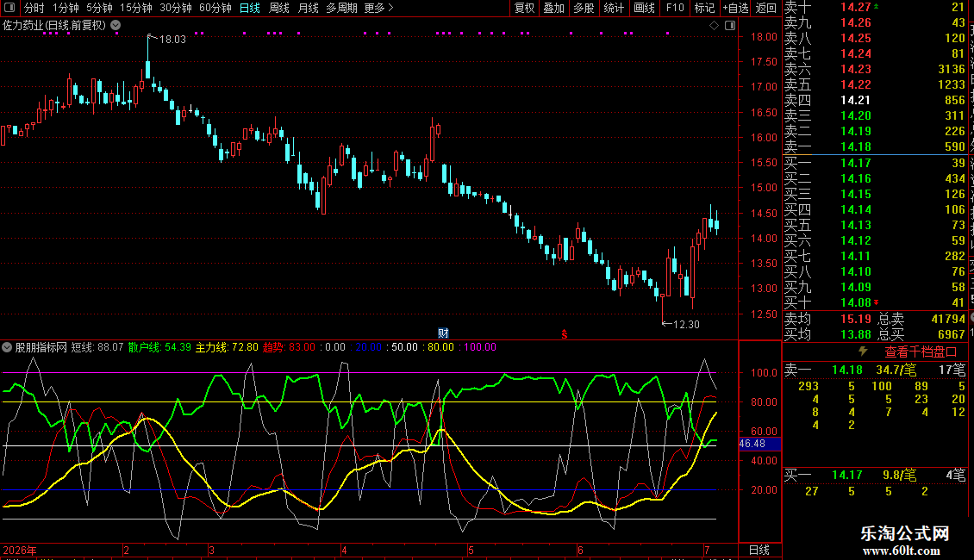Select the 主力线: 72.80 indicator label
Screen dimensions: 974x560
227,347
